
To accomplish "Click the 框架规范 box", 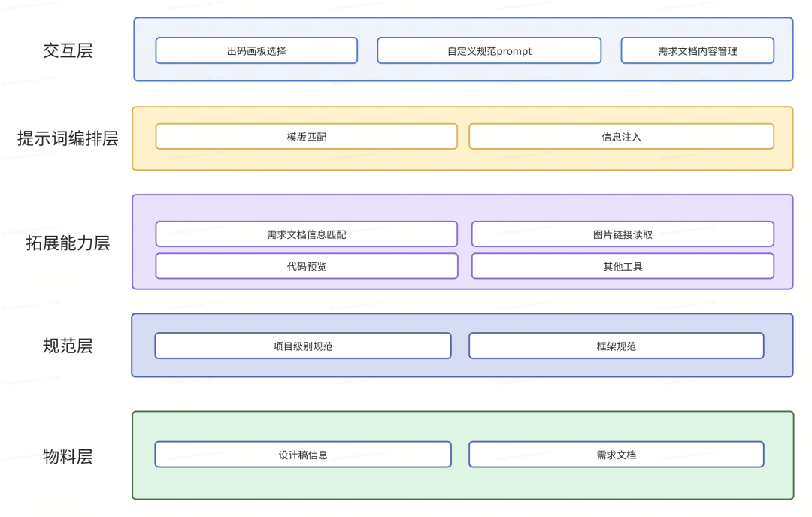I will 616,346.
